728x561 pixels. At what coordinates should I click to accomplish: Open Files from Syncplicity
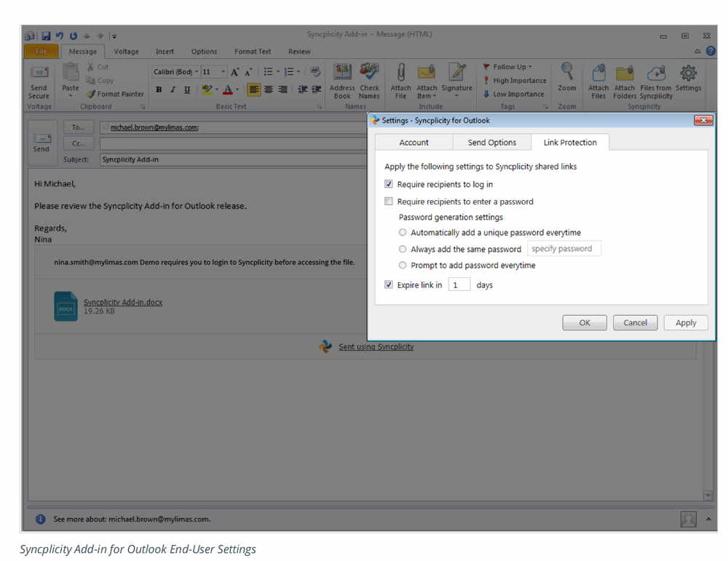[656, 73]
